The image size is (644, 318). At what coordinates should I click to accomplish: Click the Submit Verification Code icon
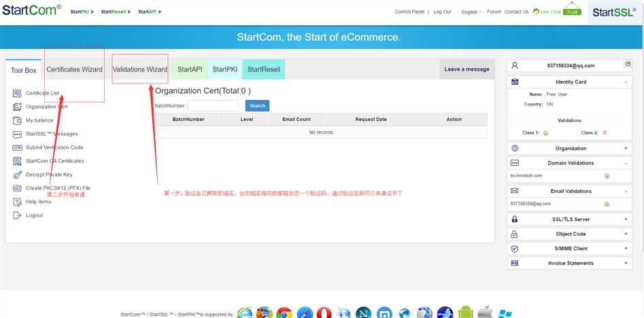17,147
